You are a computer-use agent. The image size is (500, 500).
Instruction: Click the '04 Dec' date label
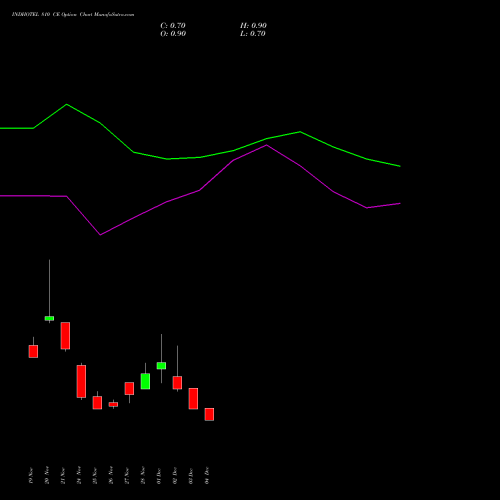pos(207,476)
